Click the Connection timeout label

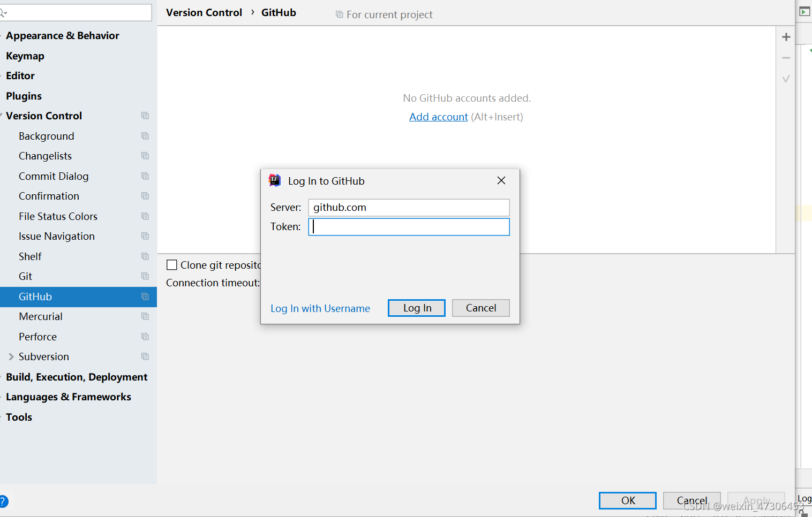213,283
